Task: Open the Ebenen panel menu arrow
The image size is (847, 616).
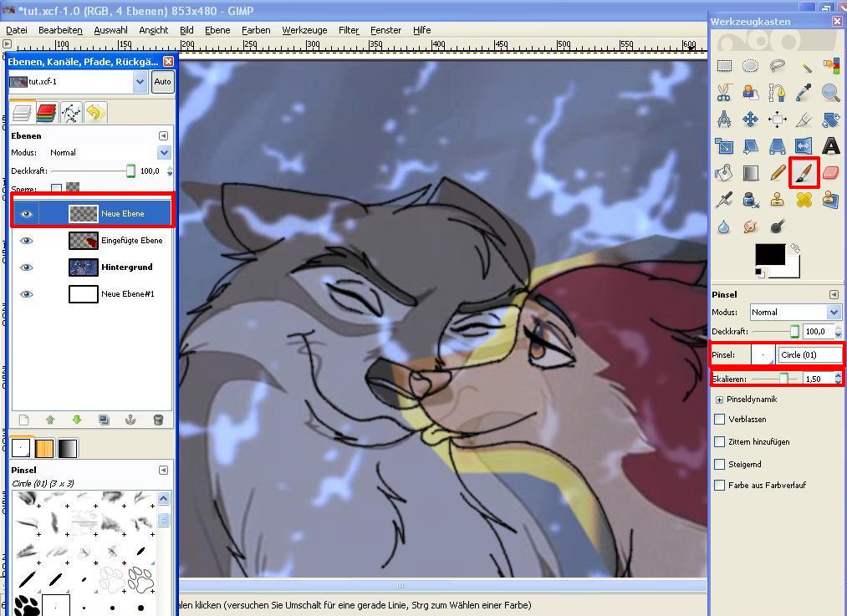Action: tap(163, 136)
